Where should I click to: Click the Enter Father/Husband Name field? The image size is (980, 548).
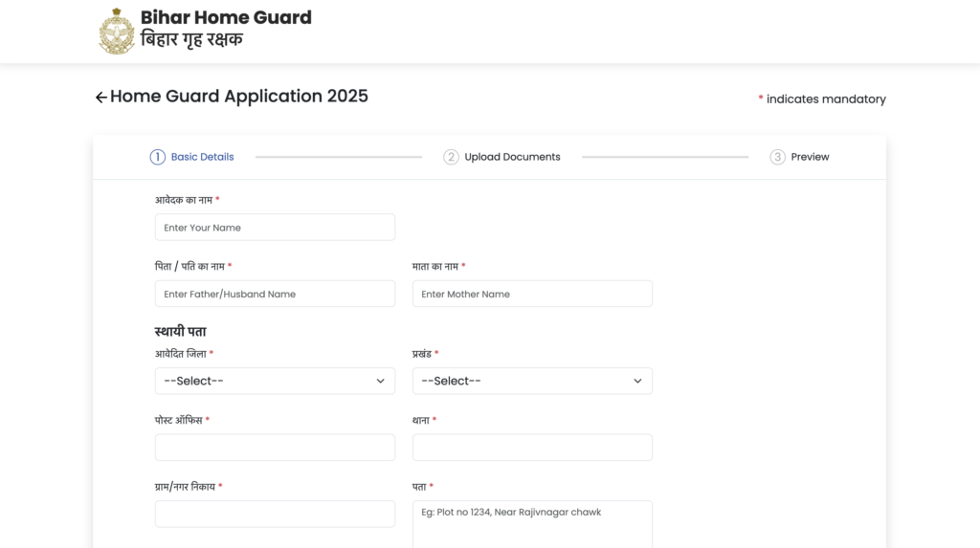(275, 294)
